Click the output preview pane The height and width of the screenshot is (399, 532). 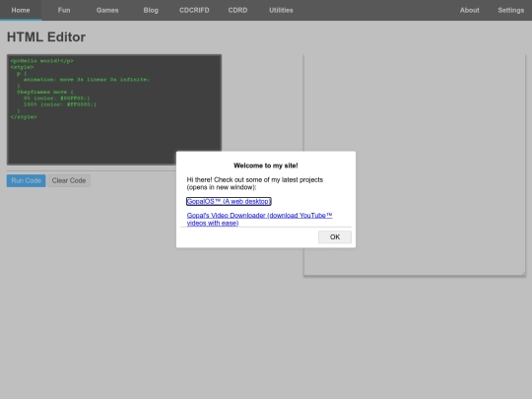coord(415,165)
